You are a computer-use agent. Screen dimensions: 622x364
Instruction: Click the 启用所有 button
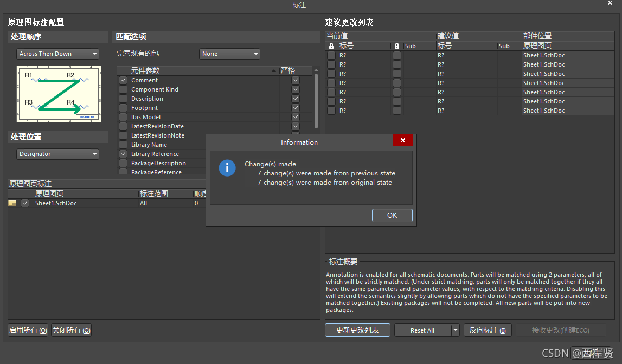point(28,330)
